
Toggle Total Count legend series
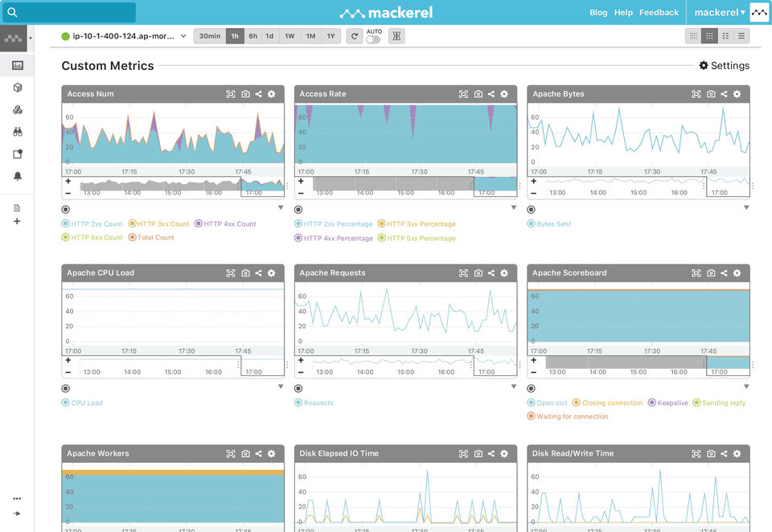tap(151, 238)
